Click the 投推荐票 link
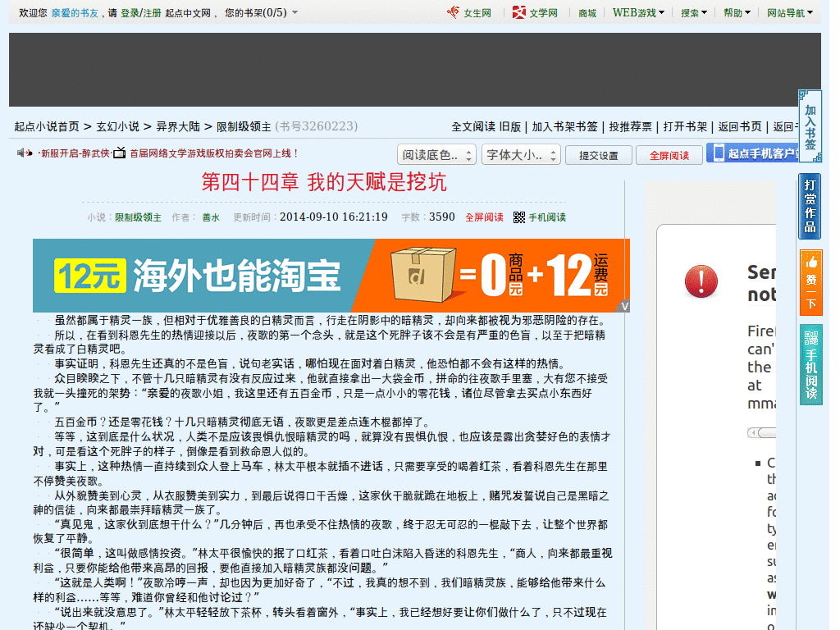Image resolution: width=840 pixels, height=630 pixels. point(628,126)
